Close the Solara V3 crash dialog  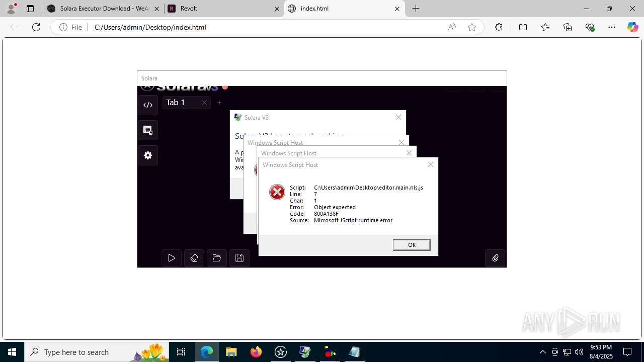tap(398, 117)
